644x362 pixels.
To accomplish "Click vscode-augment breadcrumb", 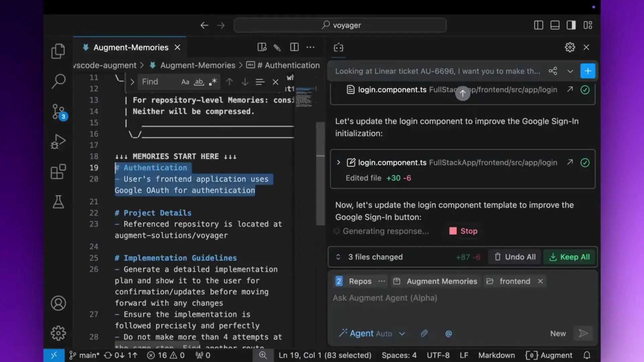I will pos(105,65).
